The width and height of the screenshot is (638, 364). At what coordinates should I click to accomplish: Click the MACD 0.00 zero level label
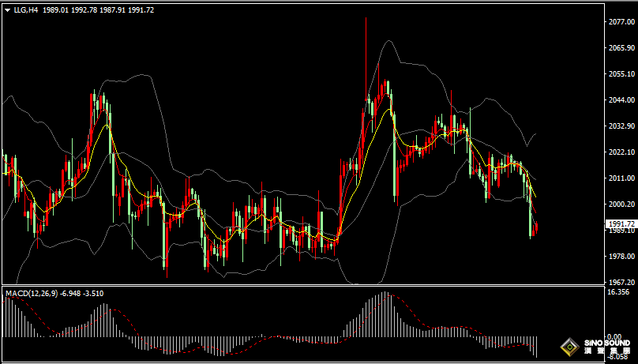[614, 336]
